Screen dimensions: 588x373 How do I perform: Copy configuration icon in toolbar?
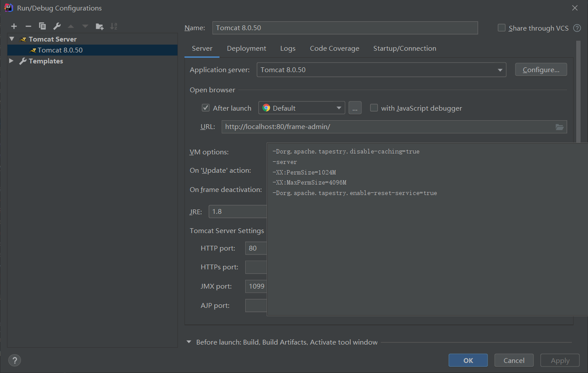42,26
